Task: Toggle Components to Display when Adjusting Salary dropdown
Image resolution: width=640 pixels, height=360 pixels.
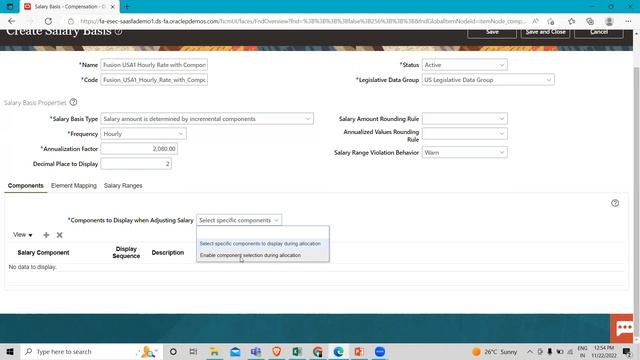Action: [x=239, y=220]
